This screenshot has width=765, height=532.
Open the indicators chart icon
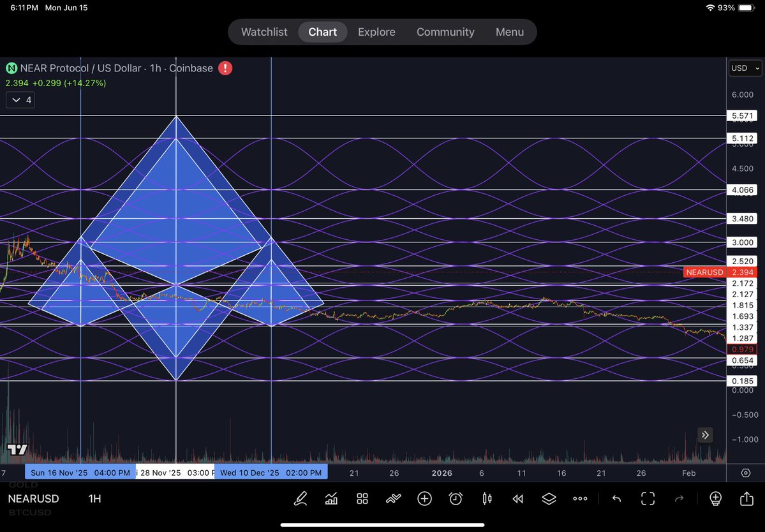tap(331, 498)
